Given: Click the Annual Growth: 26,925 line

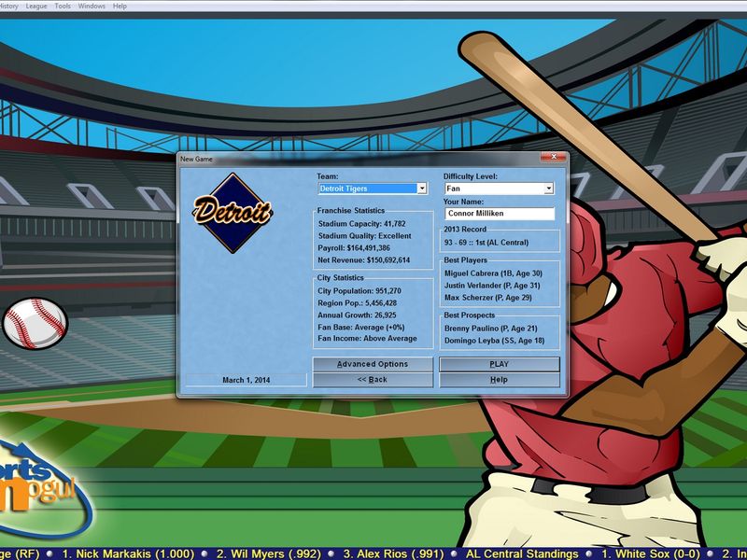Looking at the screenshot, I should 357,315.
